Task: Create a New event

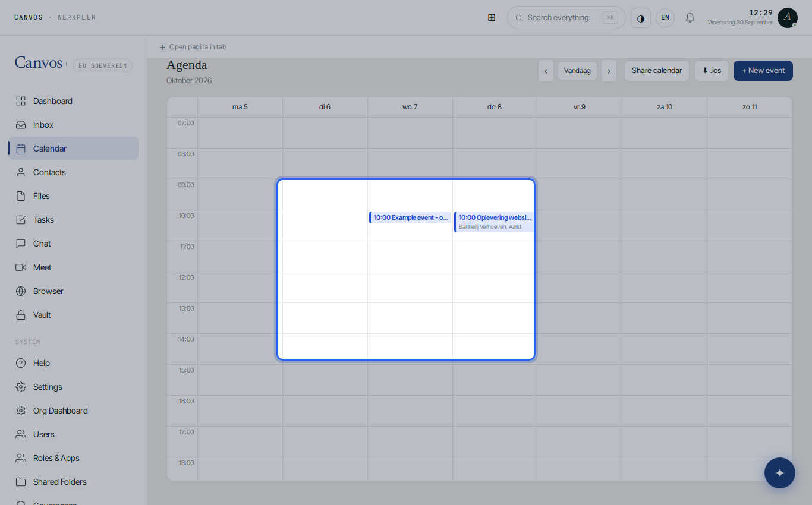Action: 763,71
